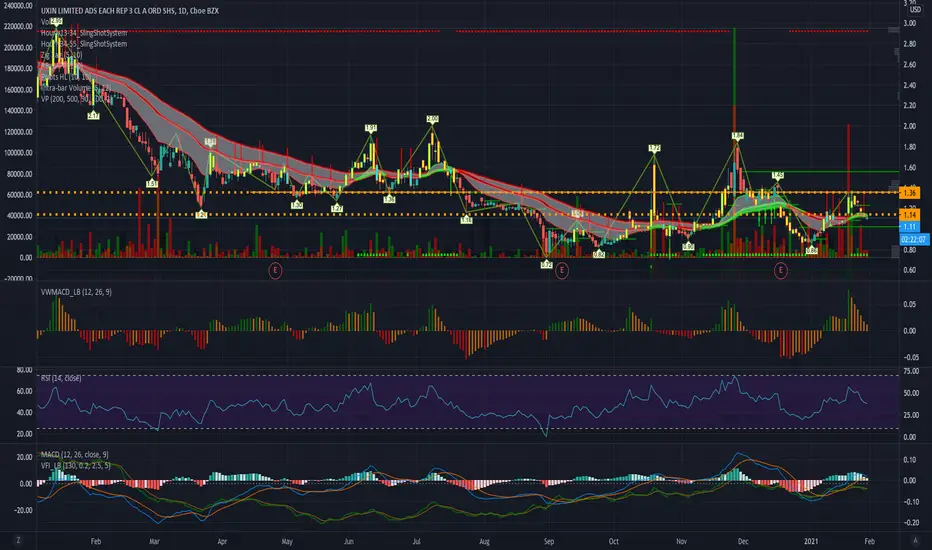Select the Zig Zag indicator legend
This screenshot has width=932, height=550.
tap(61, 55)
